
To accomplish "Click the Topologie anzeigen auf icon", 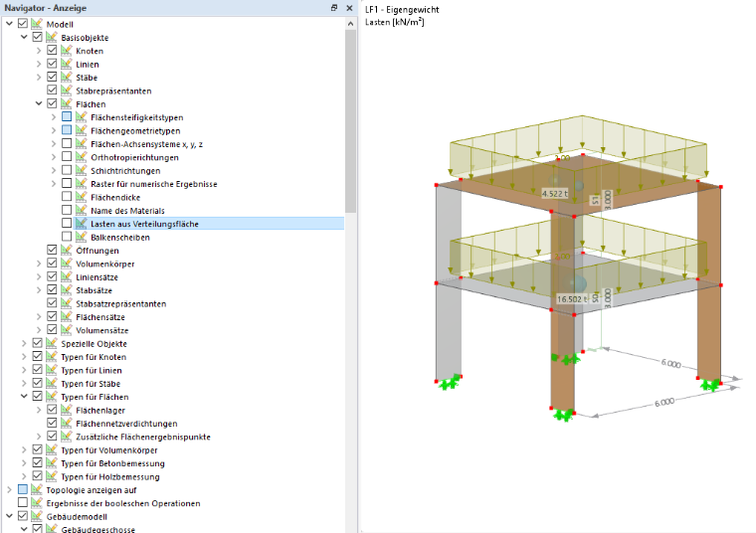I will click(37, 489).
